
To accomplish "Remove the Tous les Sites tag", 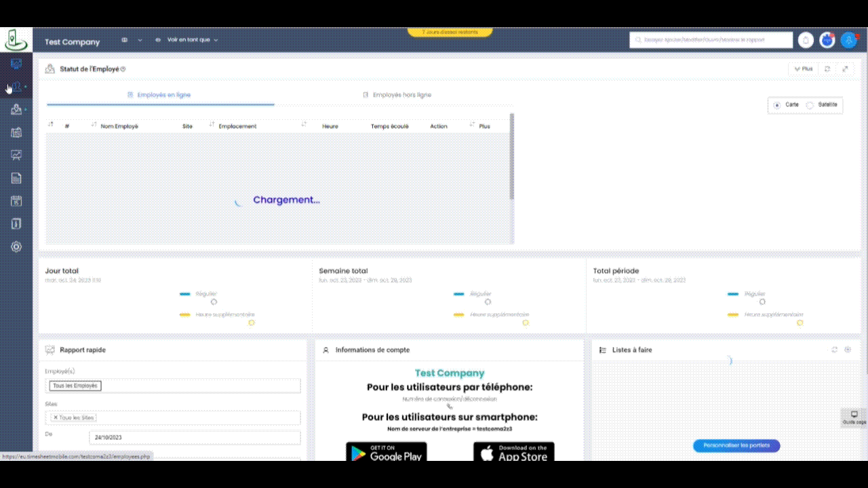I will [x=56, y=418].
